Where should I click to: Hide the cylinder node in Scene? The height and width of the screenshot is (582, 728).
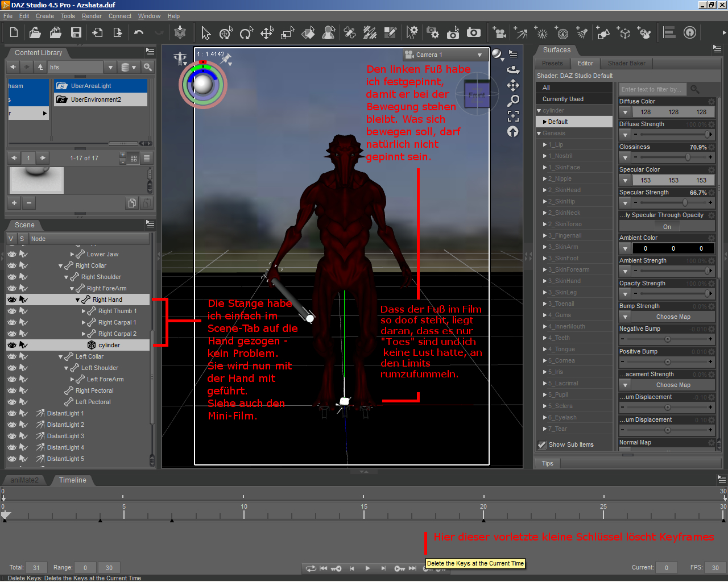[11, 345]
